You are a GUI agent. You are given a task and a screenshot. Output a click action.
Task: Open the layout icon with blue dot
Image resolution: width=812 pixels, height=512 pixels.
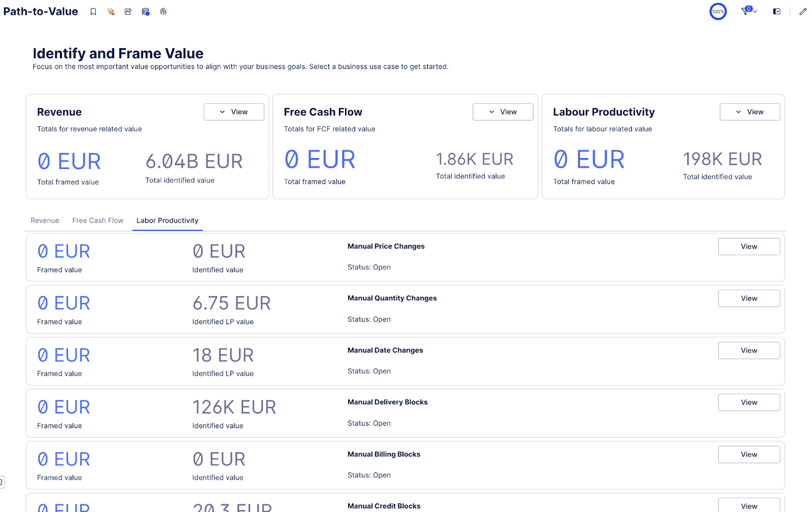(146, 12)
